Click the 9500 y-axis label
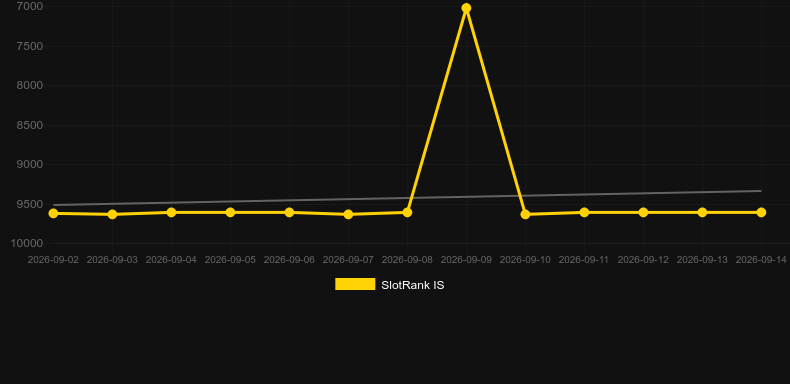790x384 pixels. click(x=30, y=204)
